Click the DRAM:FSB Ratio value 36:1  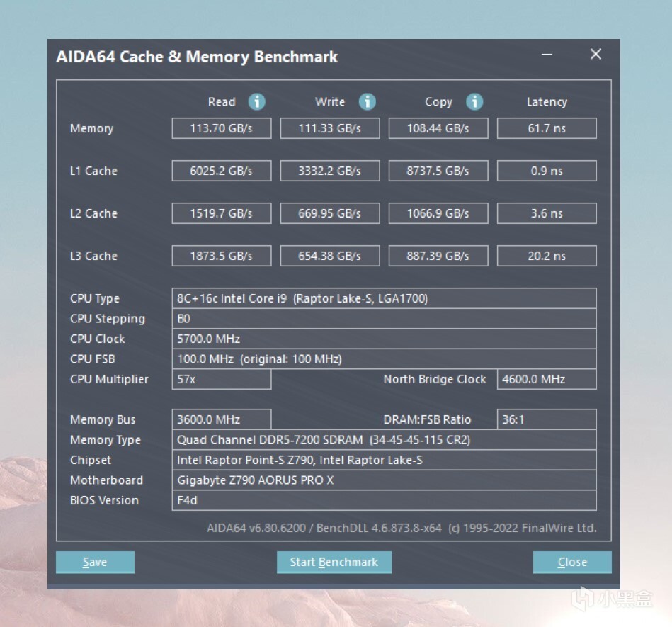point(547,419)
